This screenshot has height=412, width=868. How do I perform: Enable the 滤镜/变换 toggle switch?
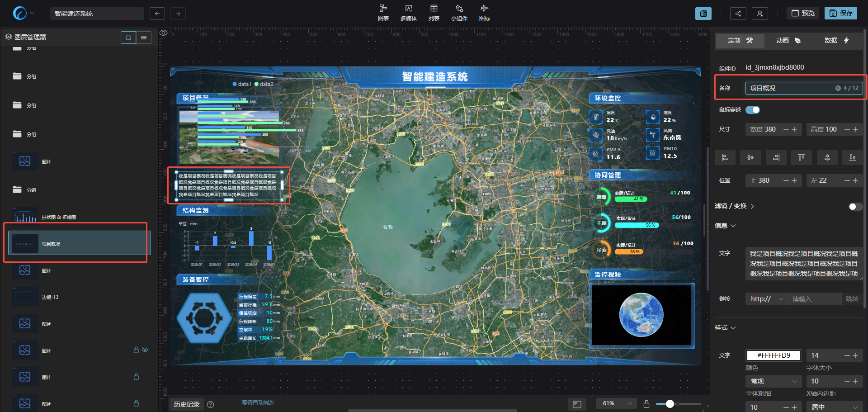[x=855, y=207]
